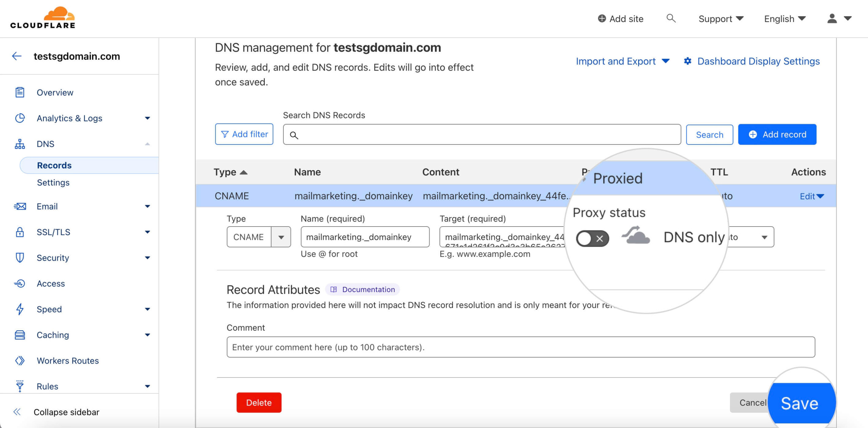Click the Security section icon in sidebar
868x428 pixels.
click(19, 257)
